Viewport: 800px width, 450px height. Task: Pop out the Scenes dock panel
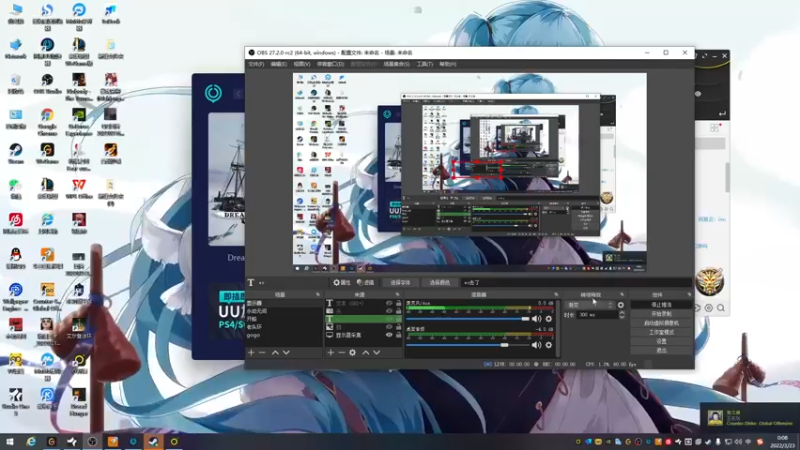click(317, 295)
